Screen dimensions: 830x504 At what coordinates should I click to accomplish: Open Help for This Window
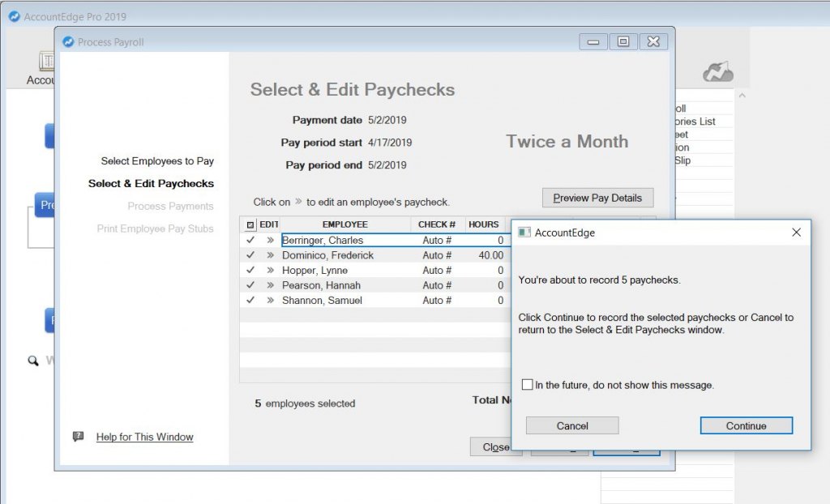[x=144, y=437]
